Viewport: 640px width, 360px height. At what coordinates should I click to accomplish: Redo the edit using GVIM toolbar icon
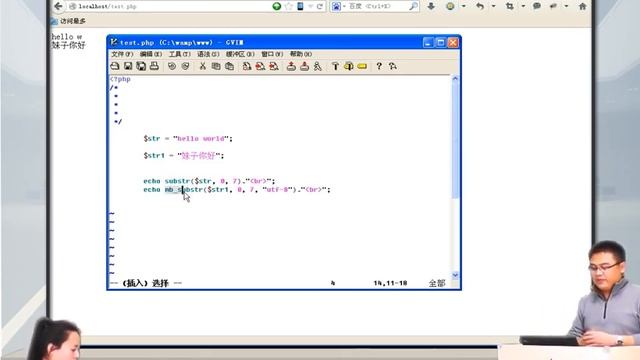185,66
